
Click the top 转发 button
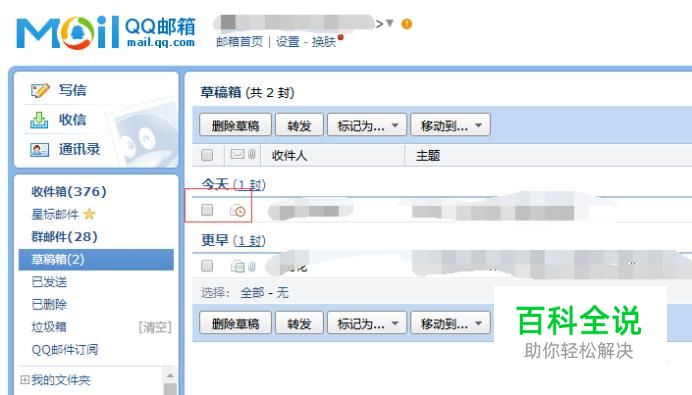coord(299,125)
